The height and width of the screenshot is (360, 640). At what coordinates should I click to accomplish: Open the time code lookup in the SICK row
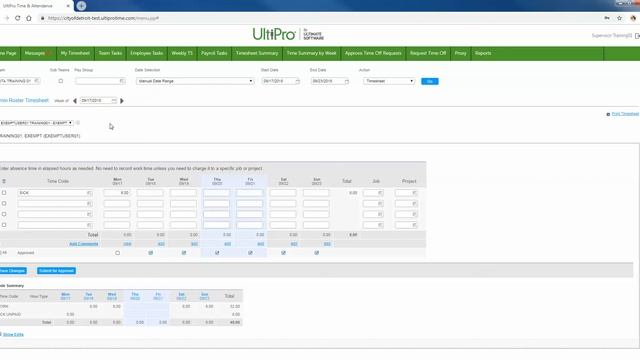(x=89, y=193)
